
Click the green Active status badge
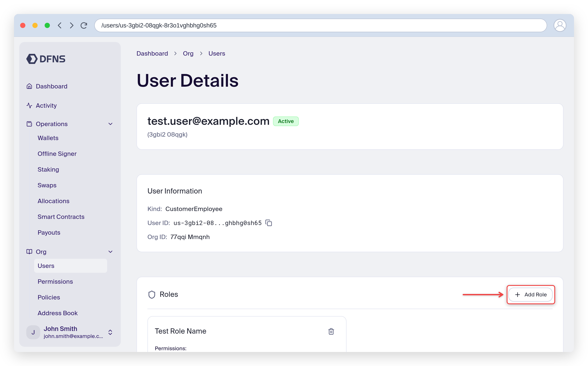tap(286, 121)
